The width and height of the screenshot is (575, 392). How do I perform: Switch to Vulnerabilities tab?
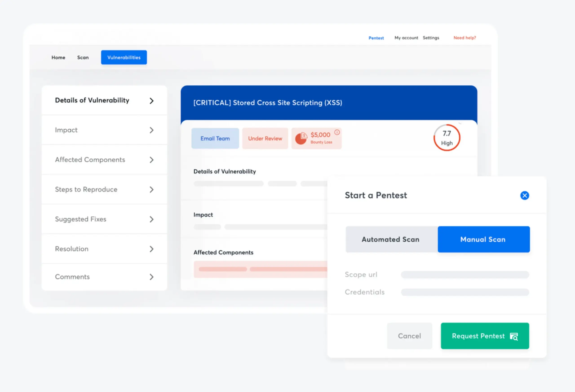123,57
